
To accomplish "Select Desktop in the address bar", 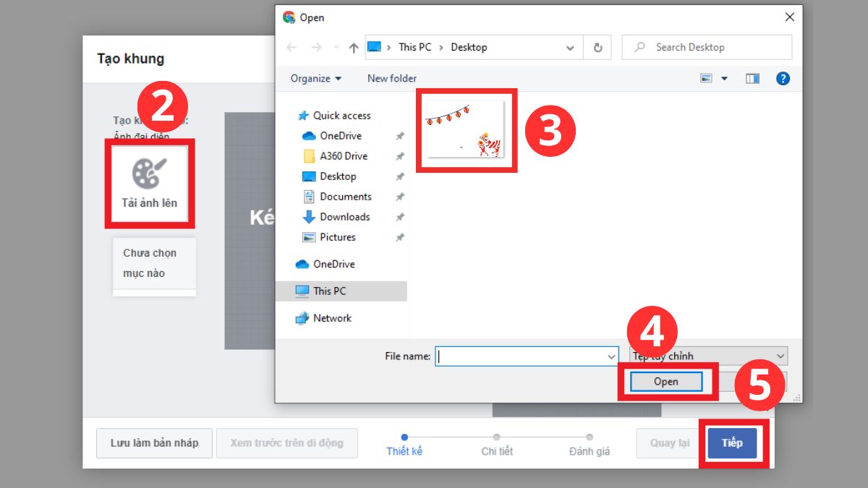I will [469, 46].
